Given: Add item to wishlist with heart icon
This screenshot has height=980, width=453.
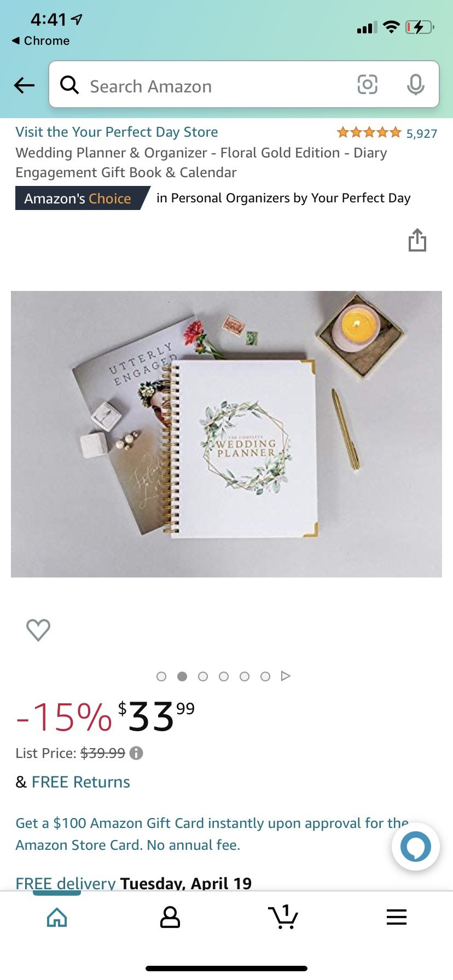Looking at the screenshot, I should pyautogui.click(x=38, y=629).
